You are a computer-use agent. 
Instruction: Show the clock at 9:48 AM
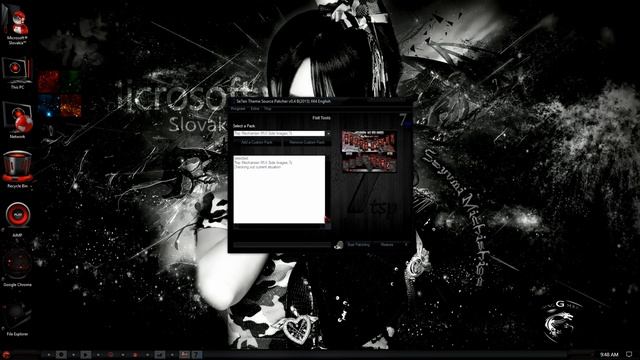(x=609, y=355)
